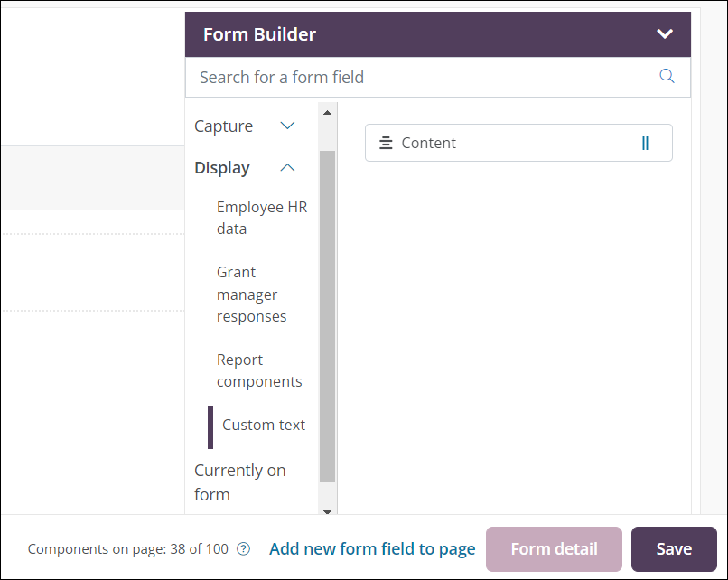Click the Save button

[x=674, y=549]
